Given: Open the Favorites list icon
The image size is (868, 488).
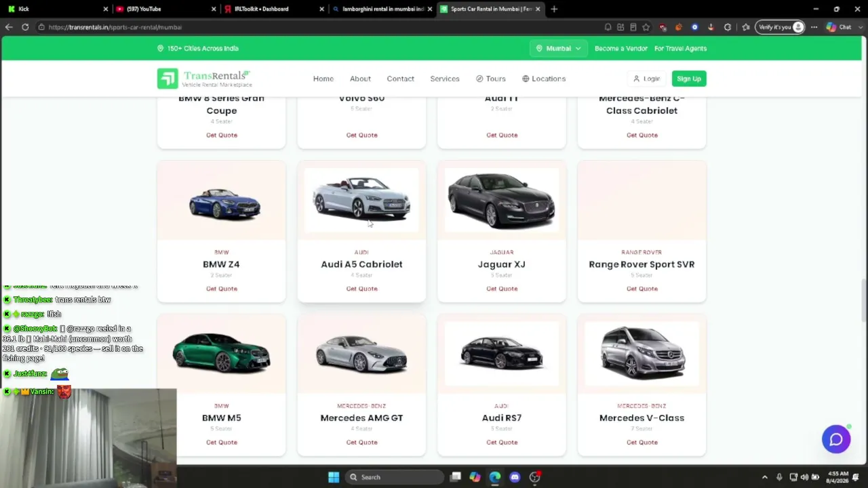Looking at the screenshot, I should 746,27.
